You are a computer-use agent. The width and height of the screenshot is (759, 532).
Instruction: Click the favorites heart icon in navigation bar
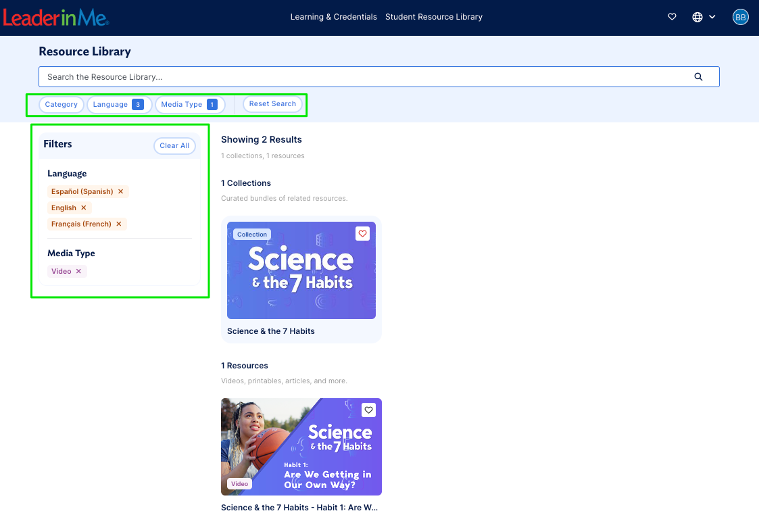tap(672, 17)
